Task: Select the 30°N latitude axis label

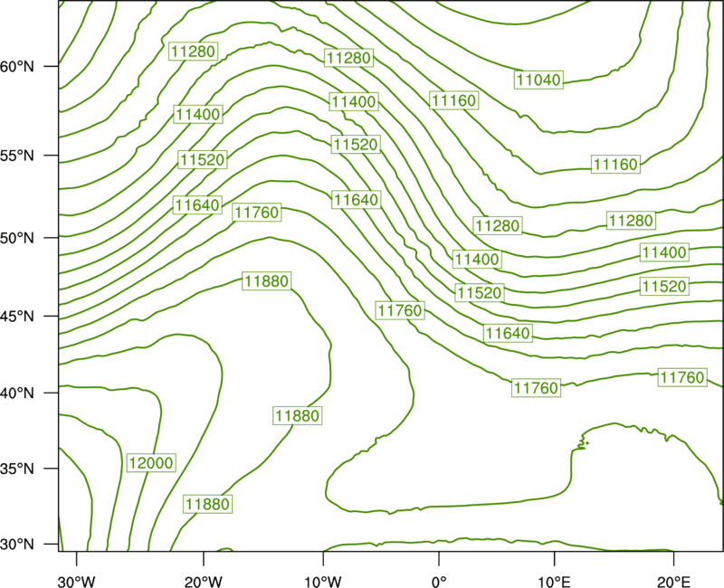Action: coord(17,545)
